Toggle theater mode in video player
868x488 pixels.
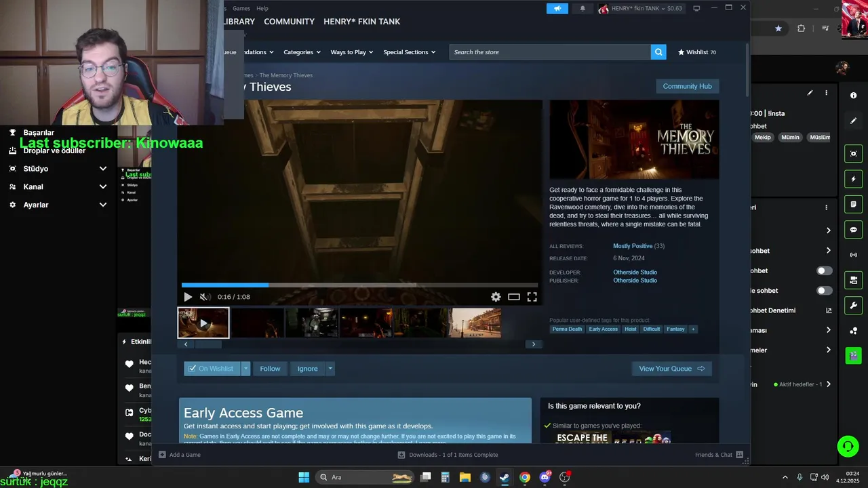[x=514, y=297]
